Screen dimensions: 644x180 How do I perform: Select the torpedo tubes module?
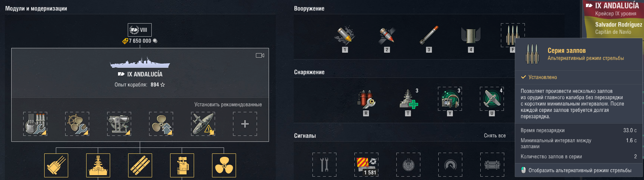[x=140, y=165]
